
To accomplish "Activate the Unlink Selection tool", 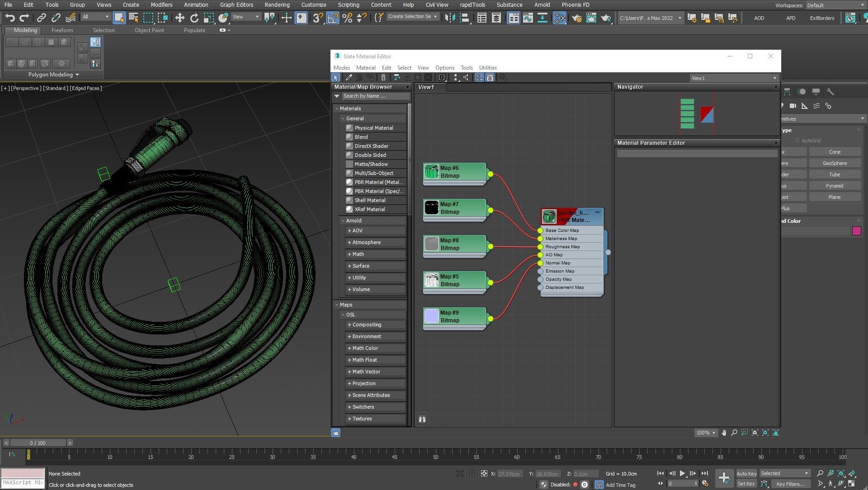I will (x=56, y=18).
